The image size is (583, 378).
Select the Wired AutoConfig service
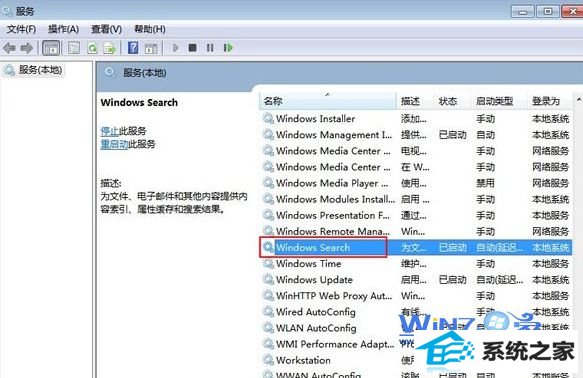coord(416,312)
